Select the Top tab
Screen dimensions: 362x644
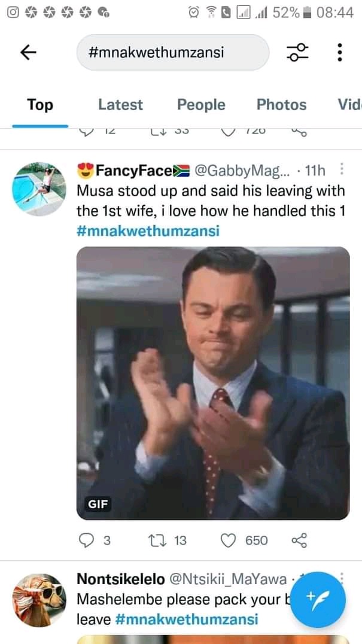tap(40, 105)
